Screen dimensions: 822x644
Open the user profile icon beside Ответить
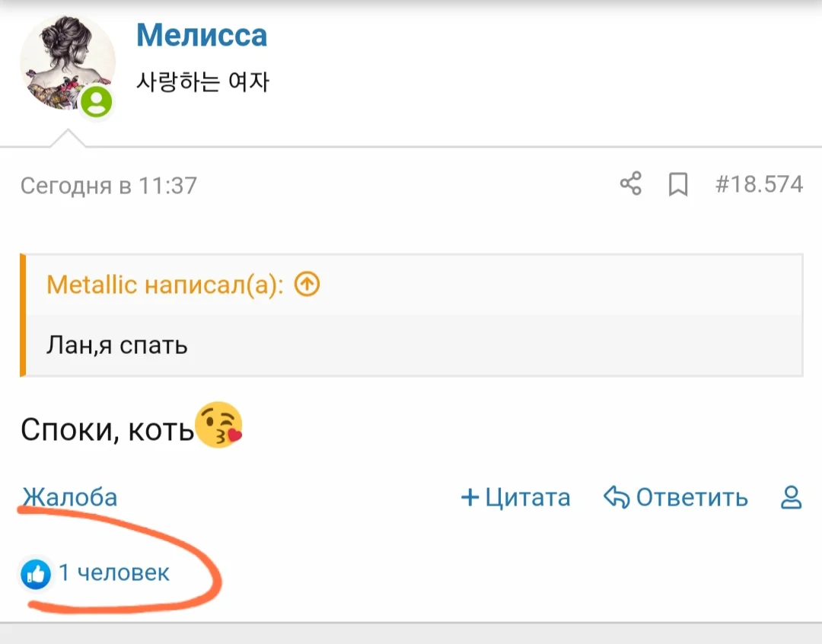(792, 498)
